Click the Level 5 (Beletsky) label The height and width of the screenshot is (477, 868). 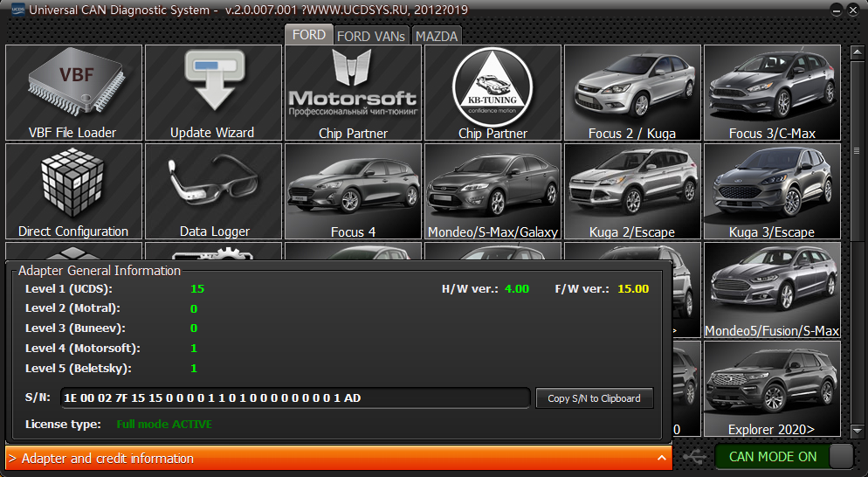point(78,368)
